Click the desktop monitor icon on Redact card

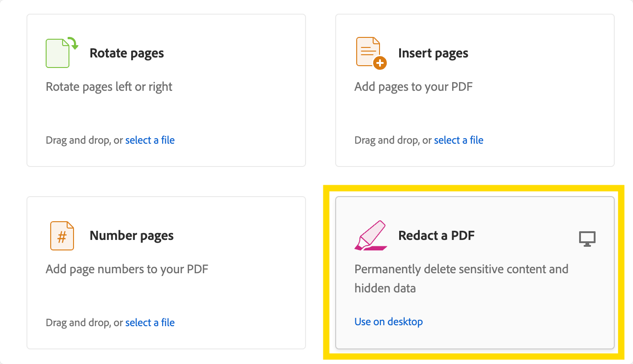pyautogui.click(x=587, y=239)
